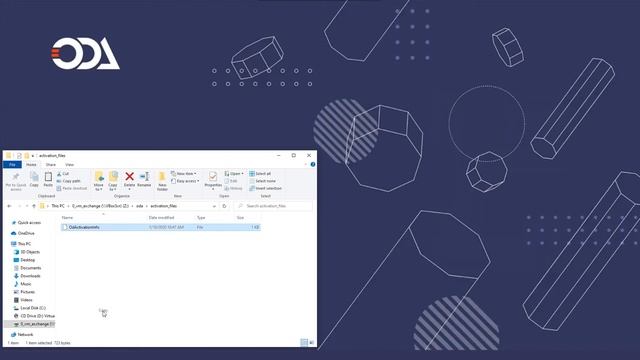
Task: Select OneDrive in navigation pane
Action: pos(26,233)
